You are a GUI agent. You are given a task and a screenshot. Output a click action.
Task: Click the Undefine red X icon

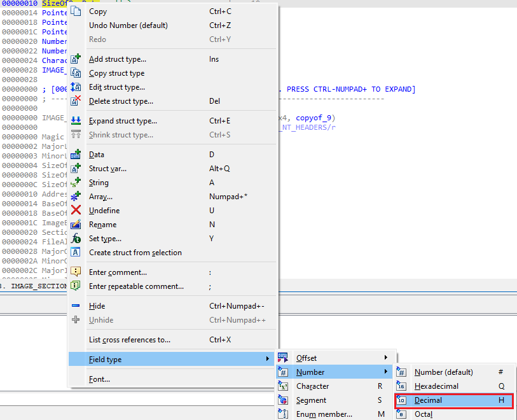(76, 211)
